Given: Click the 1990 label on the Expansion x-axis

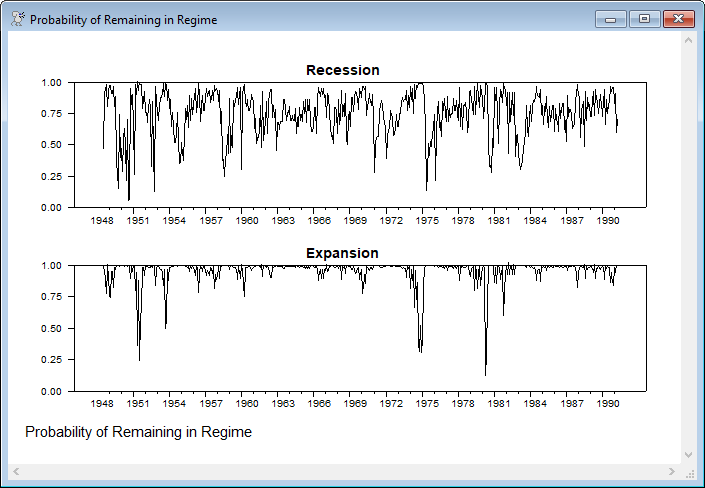Looking at the screenshot, I should pyautogui.click(x=607, y=404).
